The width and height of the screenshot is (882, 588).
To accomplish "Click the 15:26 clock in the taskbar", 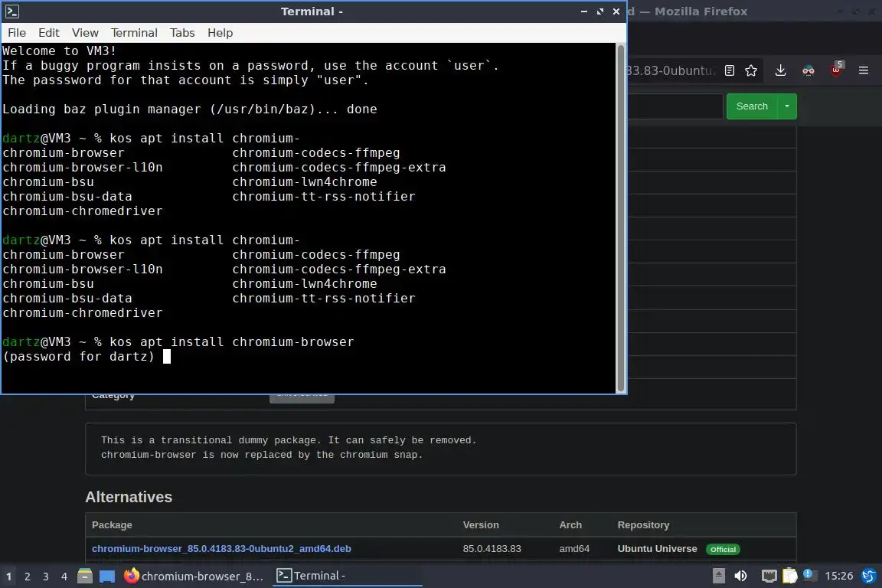I will pos(838,576).
